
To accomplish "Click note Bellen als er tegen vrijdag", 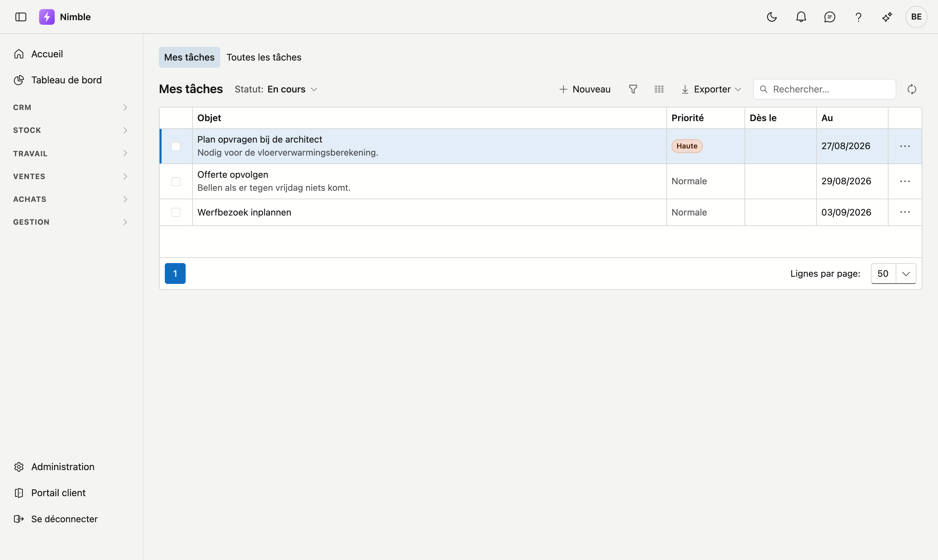I will pyautogui.click(x=274, y=188).
